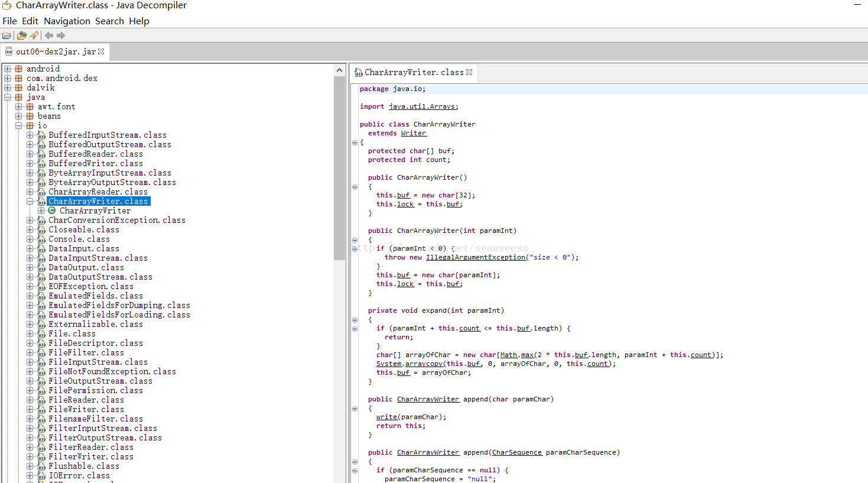This screenshot has width=868, height=483.
Task: Click the Search toolbar icon
Action: (34, 35)
